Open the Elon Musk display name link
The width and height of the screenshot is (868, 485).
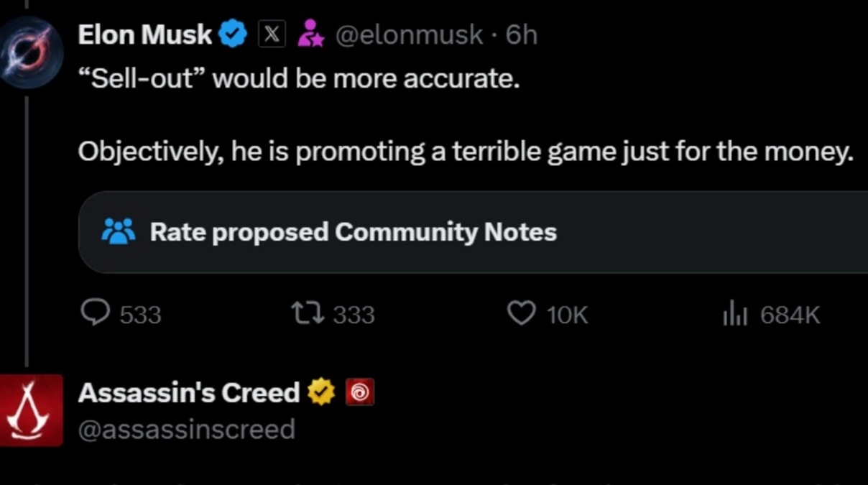coord(144,34)
